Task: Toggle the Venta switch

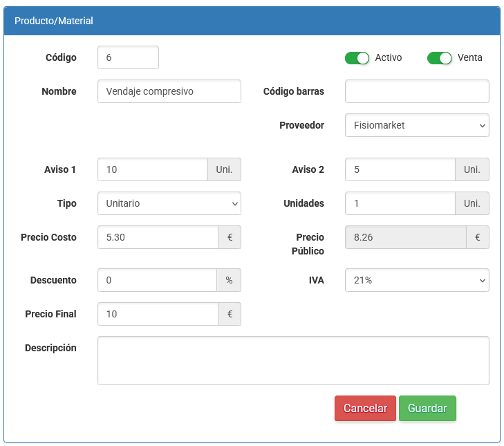Action: 439,58
